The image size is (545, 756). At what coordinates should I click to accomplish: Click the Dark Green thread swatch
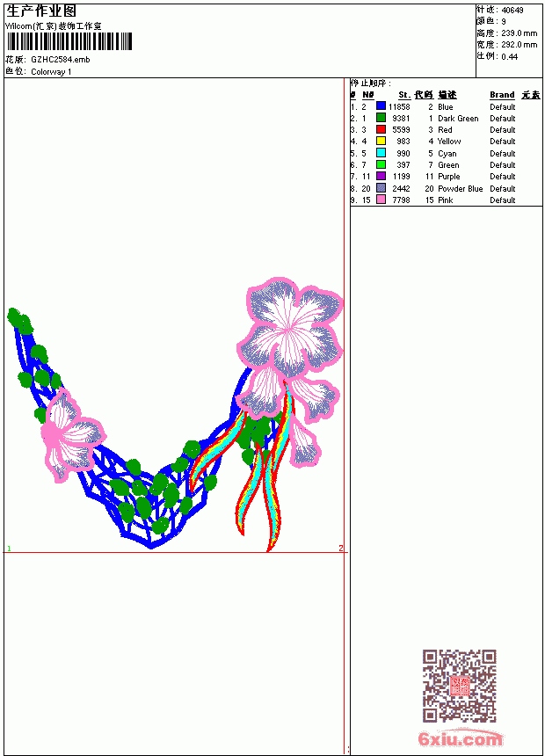[x=381, y=118]
